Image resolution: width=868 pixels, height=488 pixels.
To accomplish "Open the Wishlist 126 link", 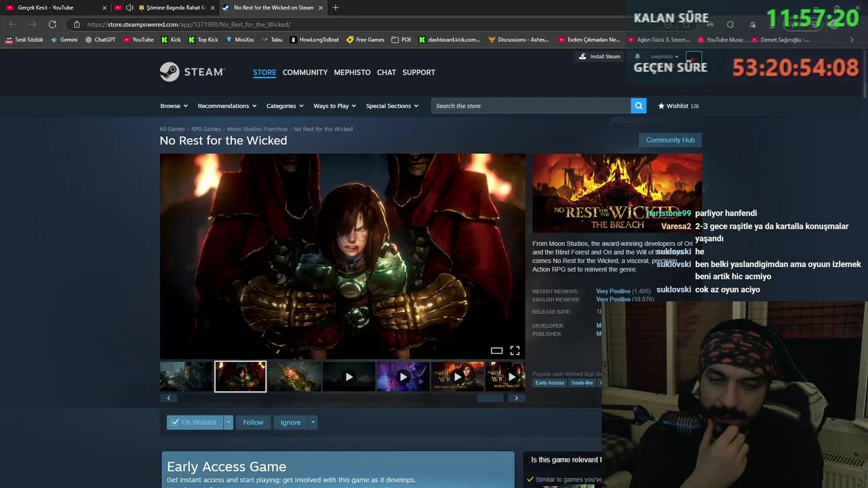I will 679,106.
